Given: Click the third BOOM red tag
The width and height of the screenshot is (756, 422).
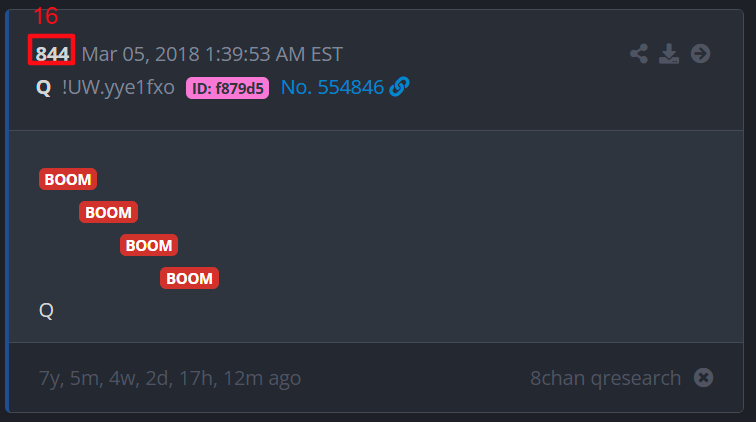Looking at the screenshot, I should 149,245.
